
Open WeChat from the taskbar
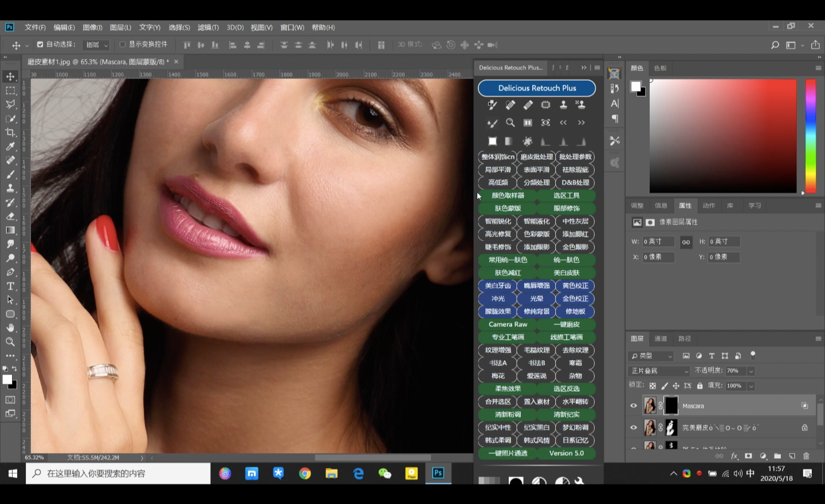click(x=384, y=473)
